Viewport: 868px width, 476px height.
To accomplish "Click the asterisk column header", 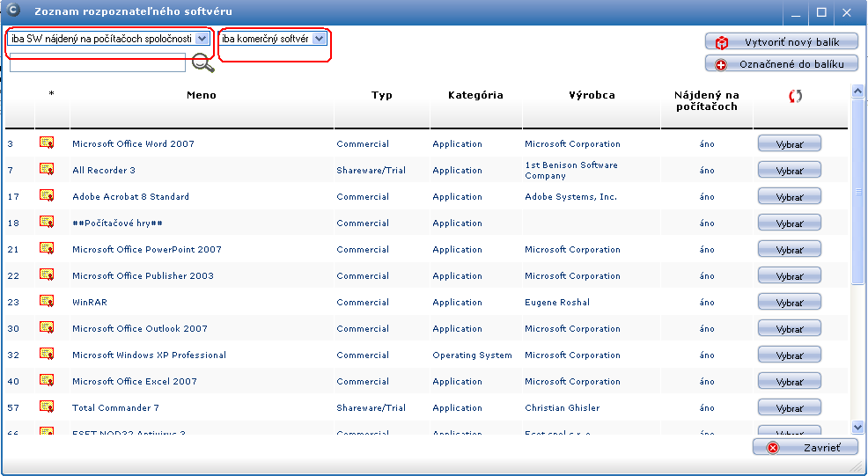I will click(x=51, y=94).
